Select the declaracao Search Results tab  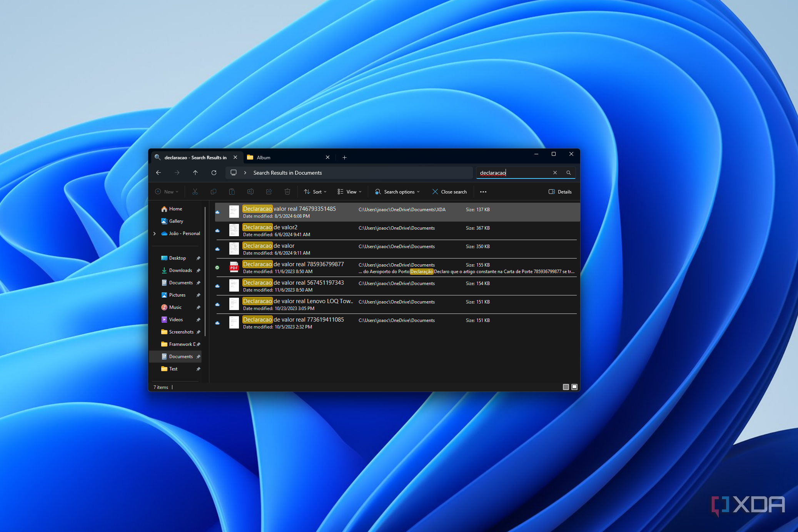196,157
